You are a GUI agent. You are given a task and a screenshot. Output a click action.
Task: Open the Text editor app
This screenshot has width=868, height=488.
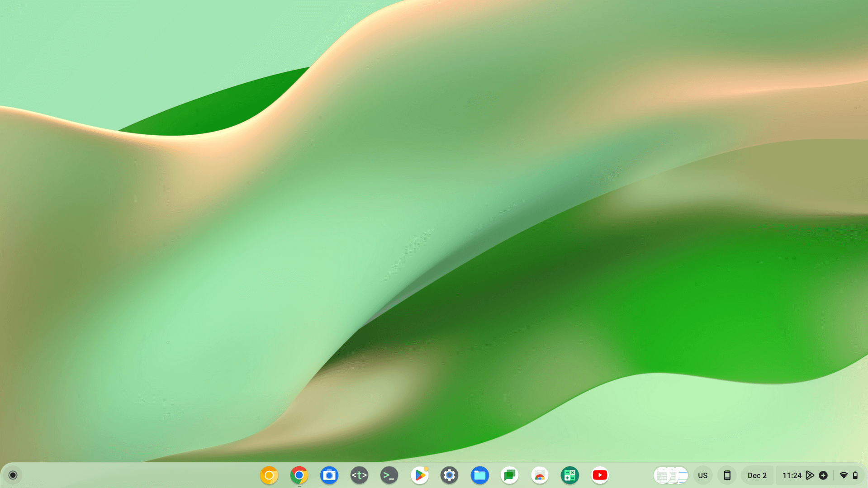click(x=359, y=475)
